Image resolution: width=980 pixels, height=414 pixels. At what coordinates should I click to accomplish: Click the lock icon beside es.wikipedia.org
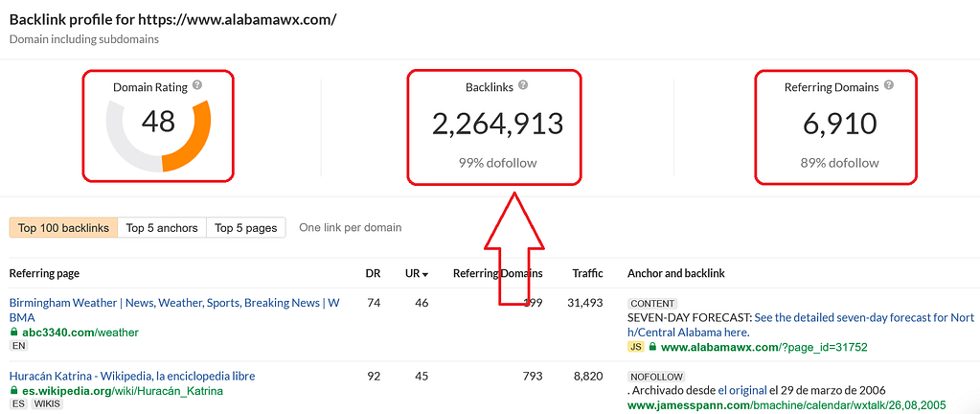point(13,391)
